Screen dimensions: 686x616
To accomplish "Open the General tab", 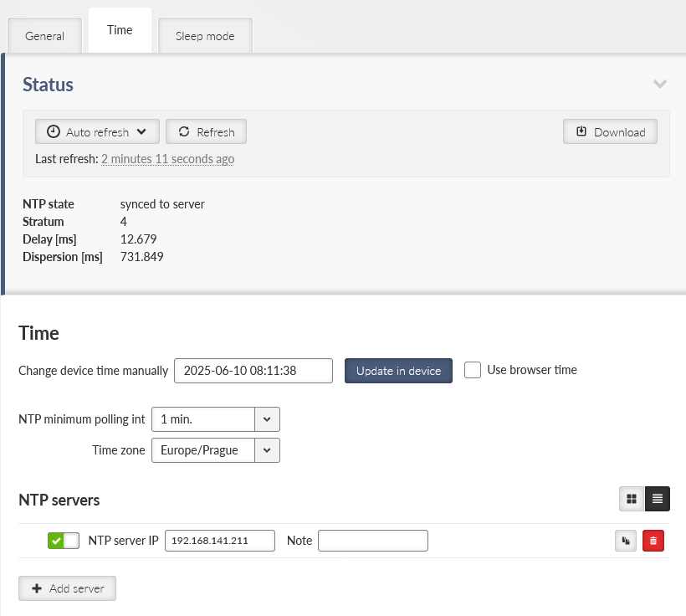I will [44, 36].
